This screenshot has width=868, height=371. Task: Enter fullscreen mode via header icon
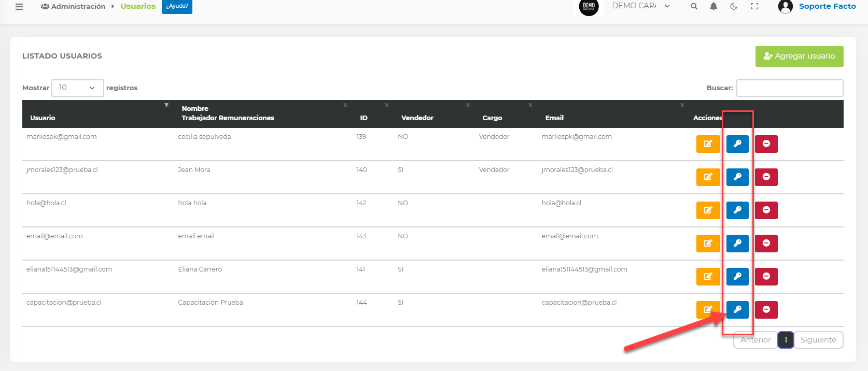click(x=754, y=7)
